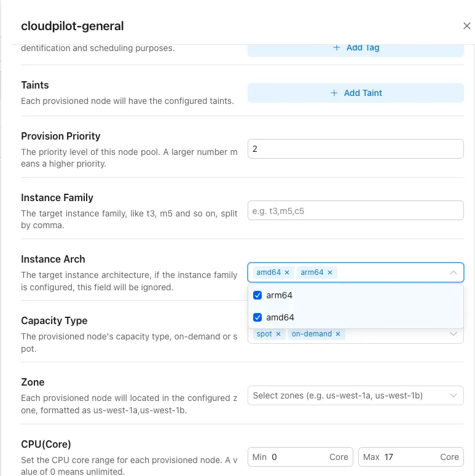
Task: Select the amd64 option in the list
Action: 280,317
